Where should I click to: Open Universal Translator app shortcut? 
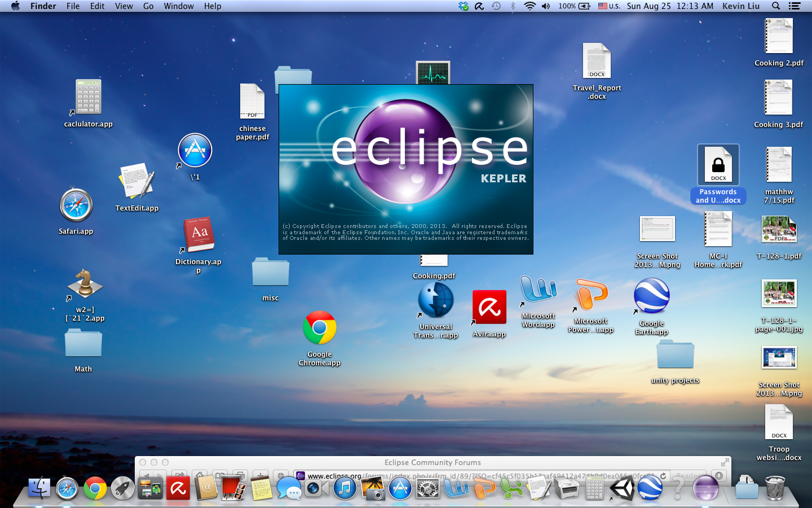point(435,300)
